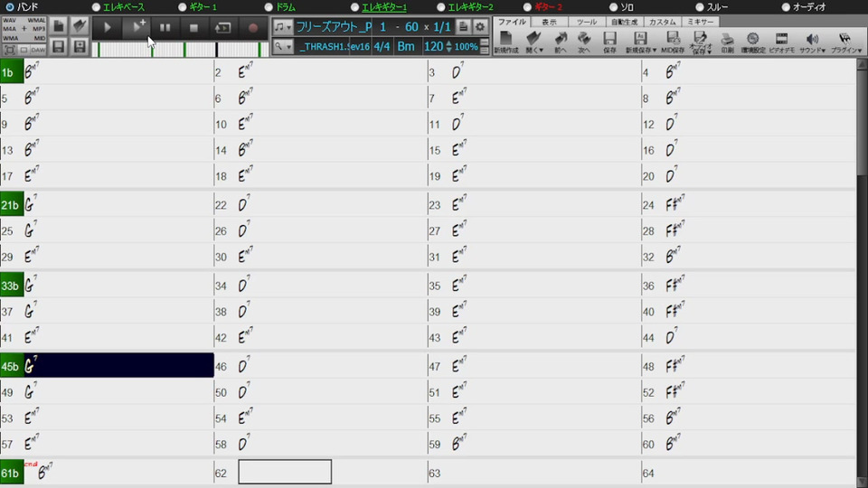The image size is (868, 488).
Task: Click the green part marker 61b
Action: pos(12,473)
